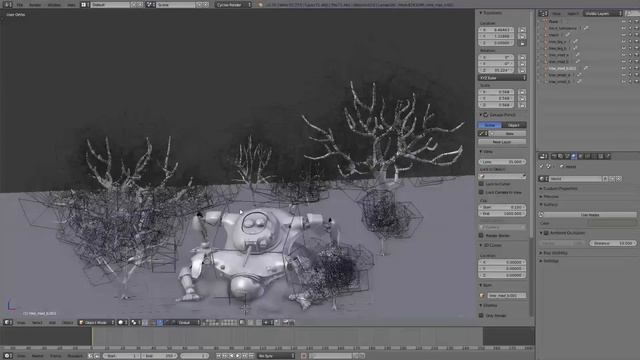Open the 3D viewport editor type selector
Screen dimensions: 640x360
[8, 322]
